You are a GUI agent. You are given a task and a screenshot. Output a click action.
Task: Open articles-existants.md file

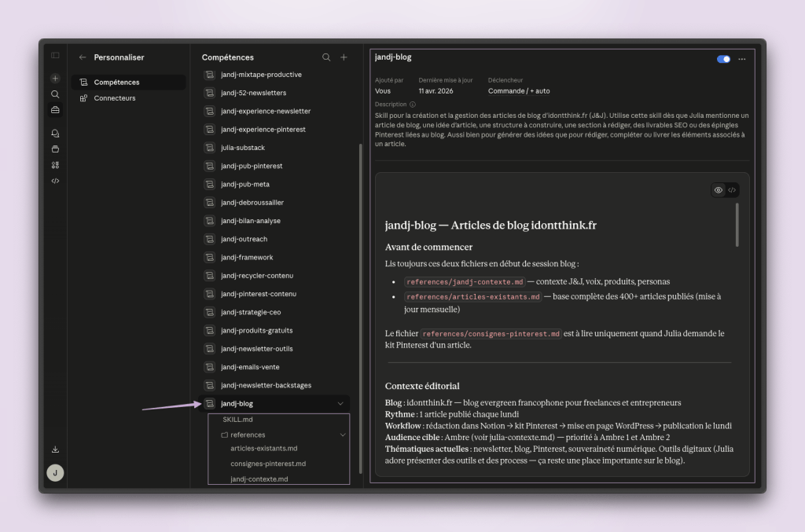tap(264, 449)
